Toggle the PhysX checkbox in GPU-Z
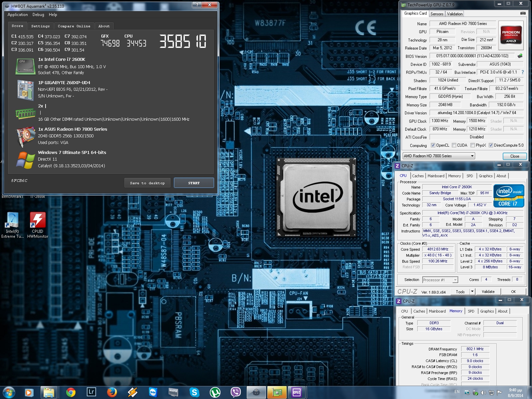Image resolution: width=532 pixels, height=399 pixels. 472,145
